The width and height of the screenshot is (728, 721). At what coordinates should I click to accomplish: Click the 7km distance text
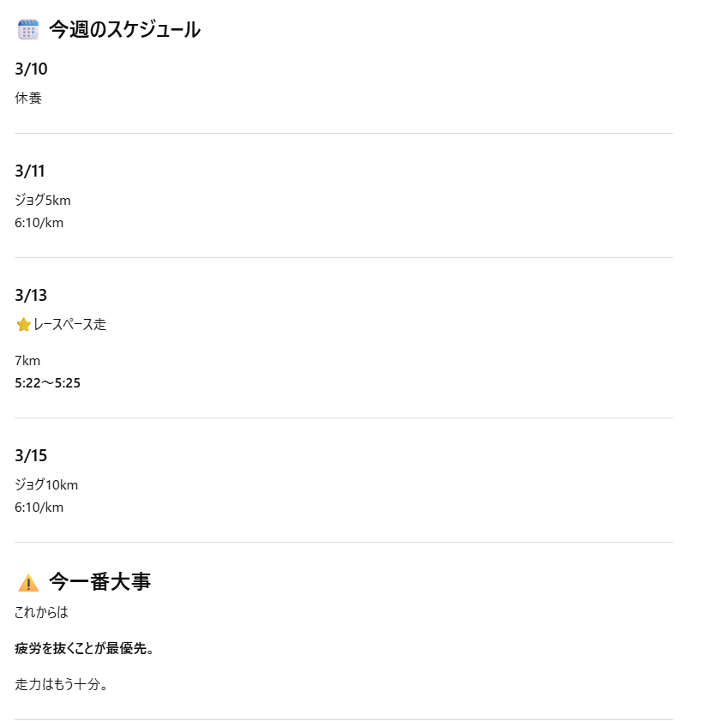click(x=27, y=361)
